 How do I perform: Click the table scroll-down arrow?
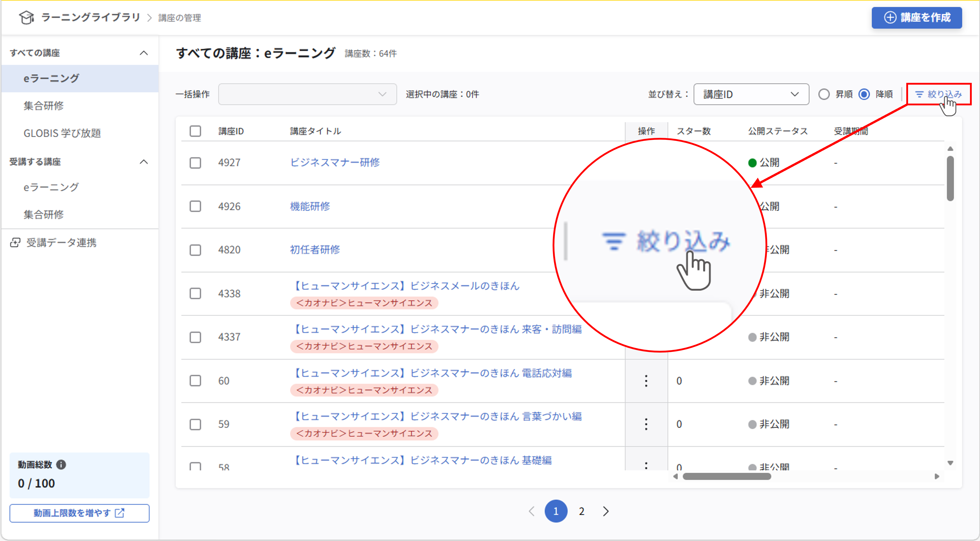[950, 463]
